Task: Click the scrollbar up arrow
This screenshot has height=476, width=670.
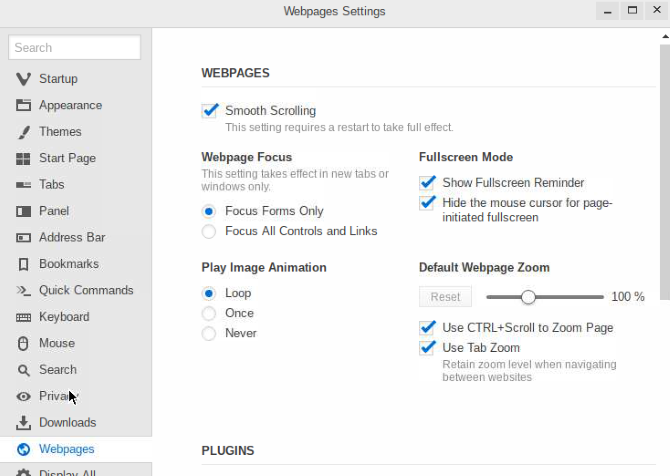Action: pos(665,37)
